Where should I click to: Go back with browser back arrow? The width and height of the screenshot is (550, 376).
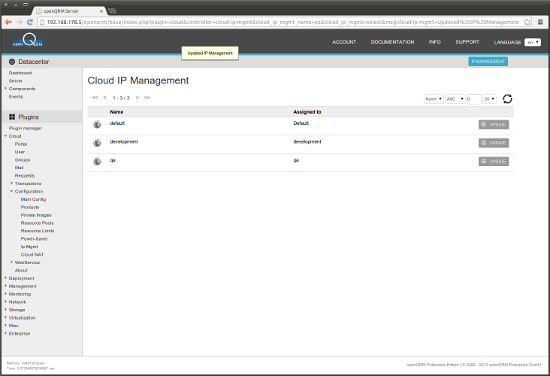(8, 22)
